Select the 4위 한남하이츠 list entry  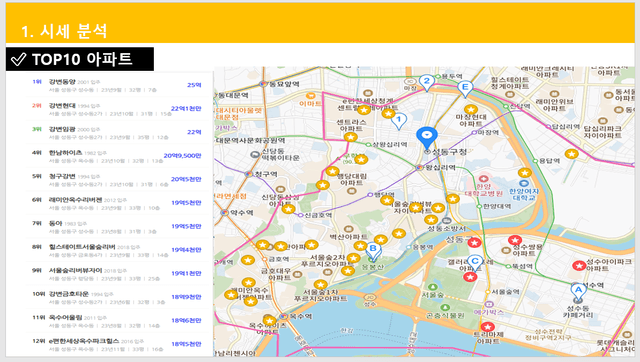click(x=117, y=156)
